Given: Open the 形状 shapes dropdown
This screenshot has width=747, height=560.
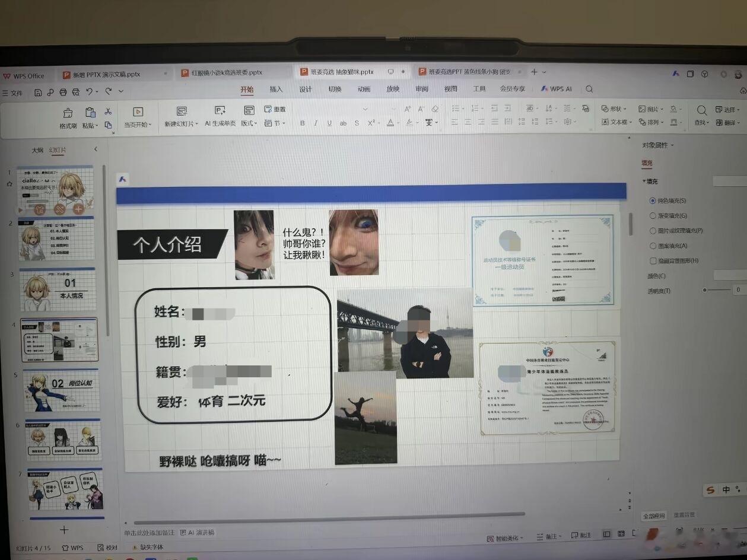Looking at the screenshot, I should coord(615,109).
